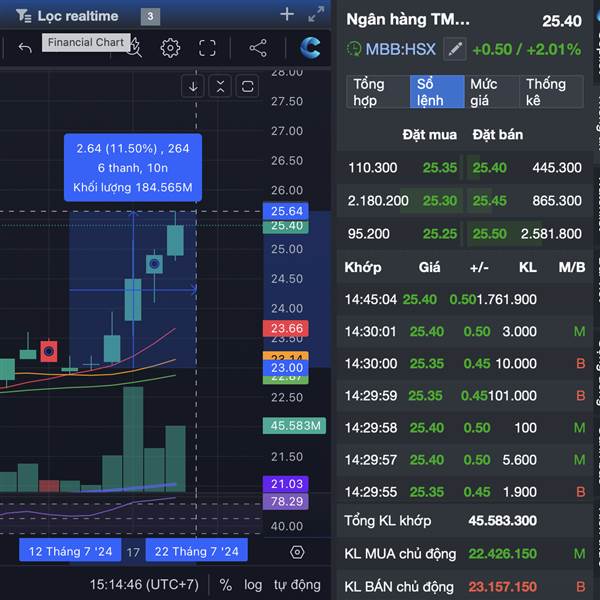Toggle log scale on the chart
Screen dimensions: 600x600
click(253, 585)
